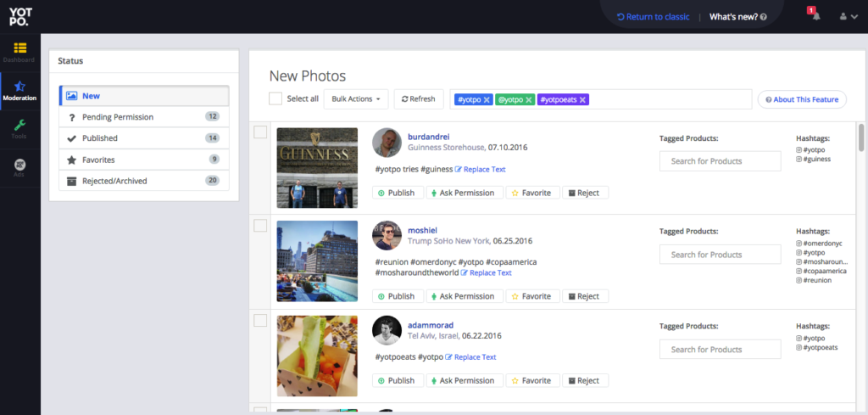Tick the checkbox for burdandrei's photo

(x=260, y=132)
